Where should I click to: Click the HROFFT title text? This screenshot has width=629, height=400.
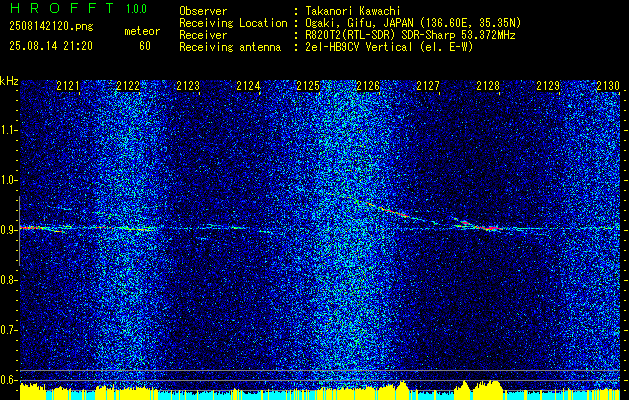[x=62, y=8]
